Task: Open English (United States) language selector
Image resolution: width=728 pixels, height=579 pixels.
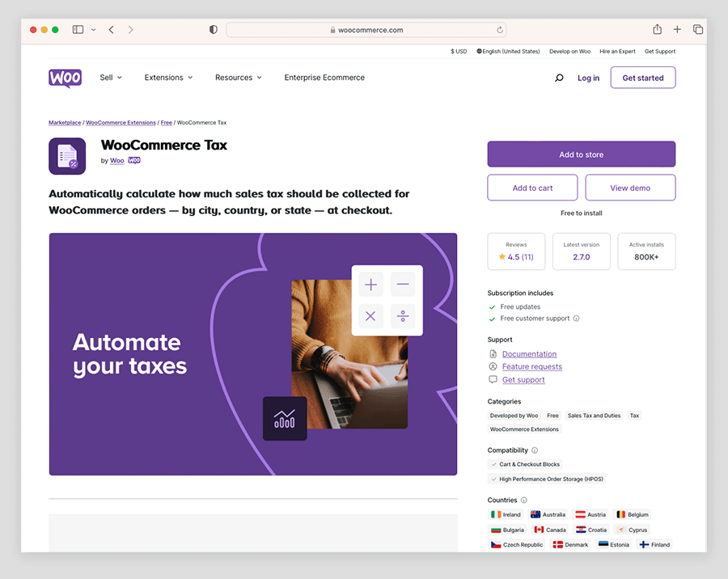Action: pos(509,52)
